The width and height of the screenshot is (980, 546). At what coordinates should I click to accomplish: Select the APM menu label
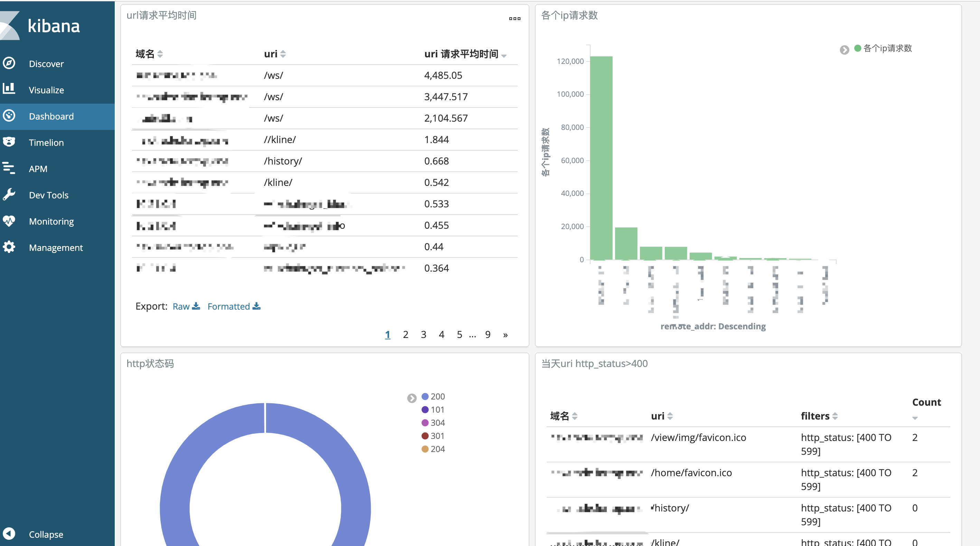pos(38,169)
